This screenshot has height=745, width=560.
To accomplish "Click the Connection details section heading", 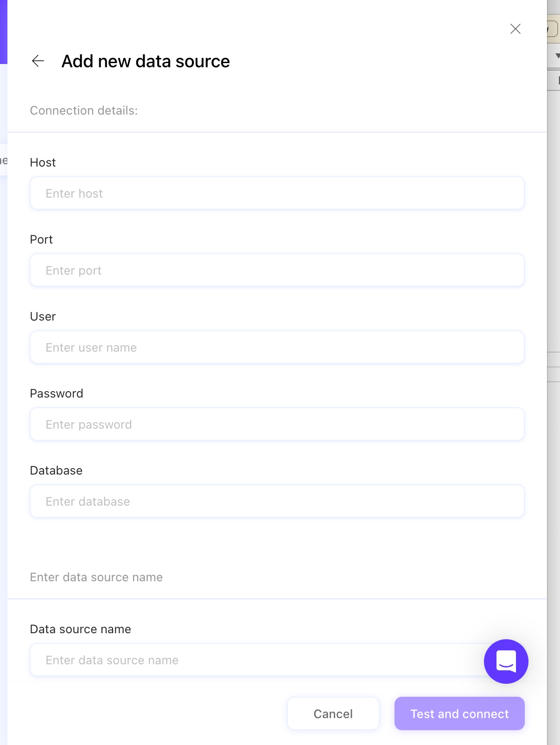I will pos(84,110).
